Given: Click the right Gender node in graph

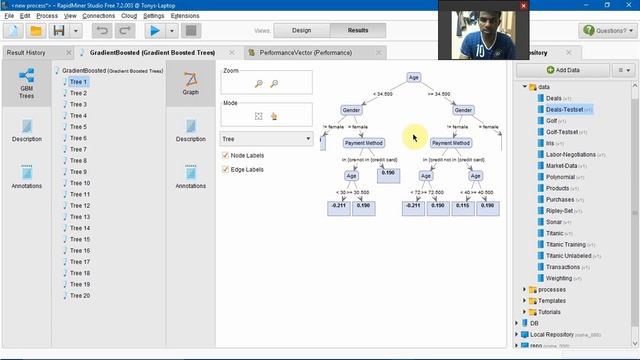Looking at the screenshot, I should 463,110.
